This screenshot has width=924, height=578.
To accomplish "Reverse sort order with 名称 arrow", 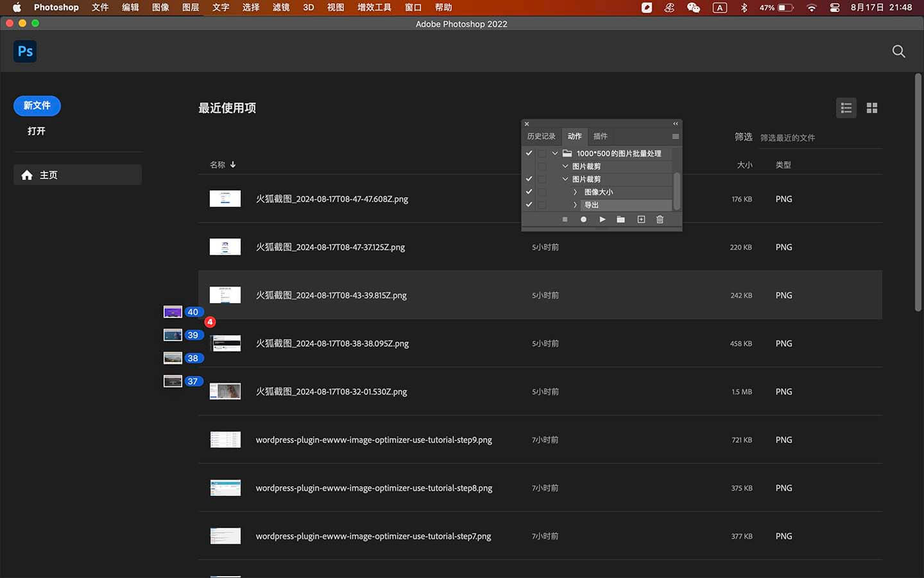I will tap(233, 165).
